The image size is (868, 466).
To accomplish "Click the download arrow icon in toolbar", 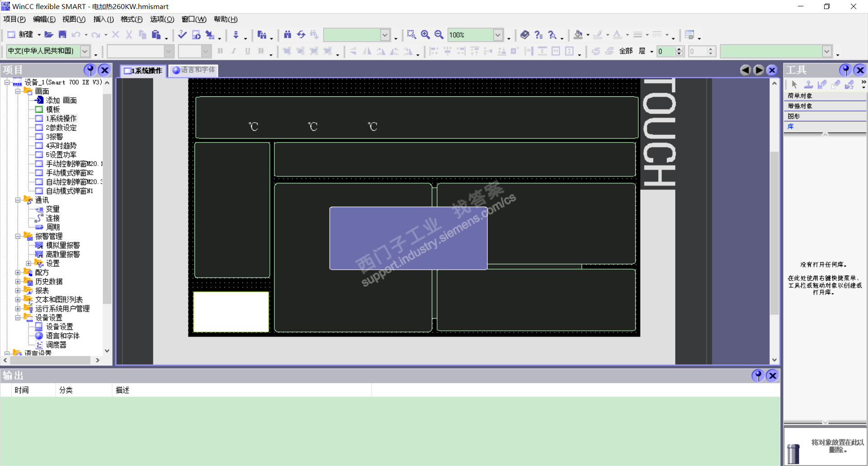I will coord(236,34).
